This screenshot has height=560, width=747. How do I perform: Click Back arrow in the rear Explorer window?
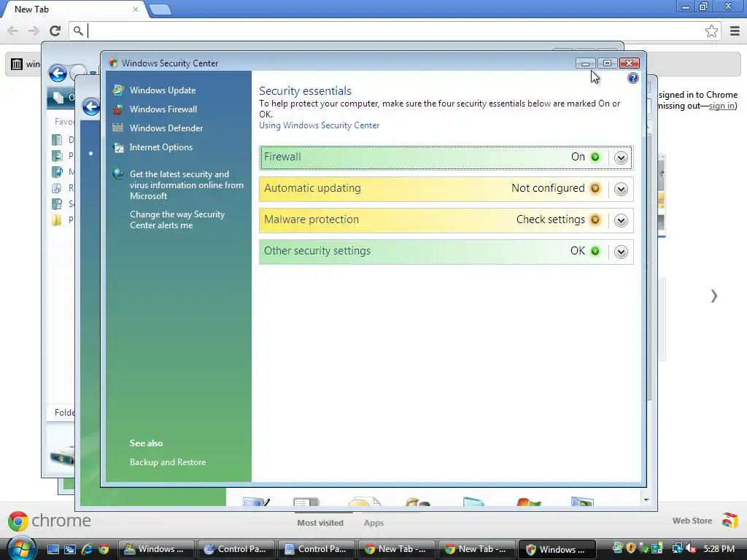click(58, 74)
